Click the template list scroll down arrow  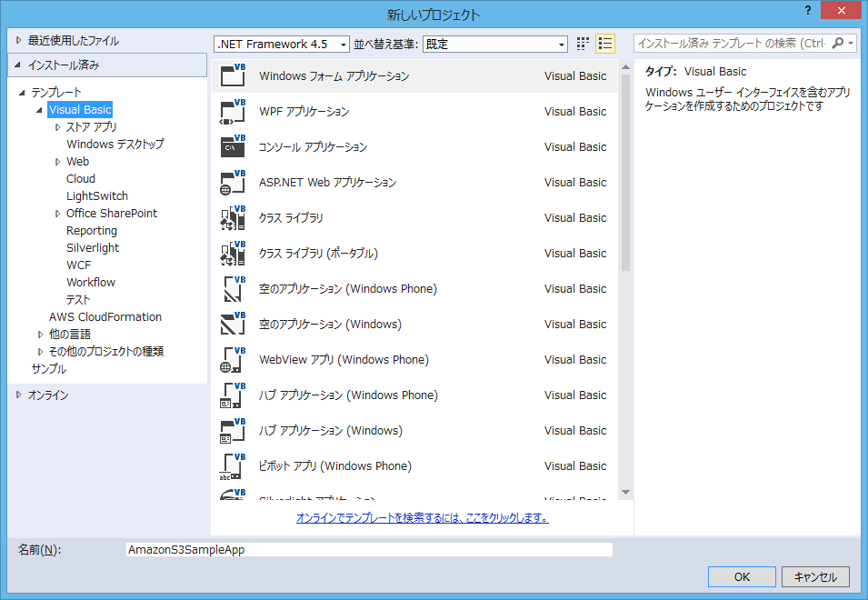point(625,492)
